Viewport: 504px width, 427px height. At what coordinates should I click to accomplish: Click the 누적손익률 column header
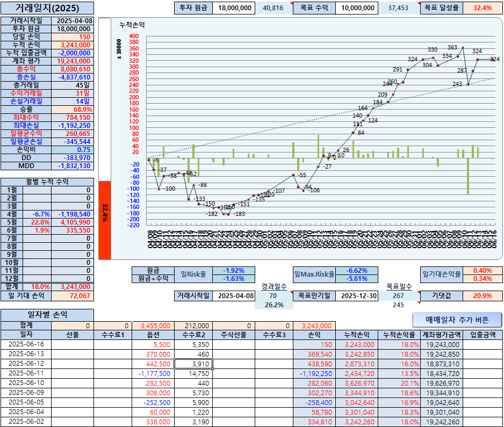(399, 335)
